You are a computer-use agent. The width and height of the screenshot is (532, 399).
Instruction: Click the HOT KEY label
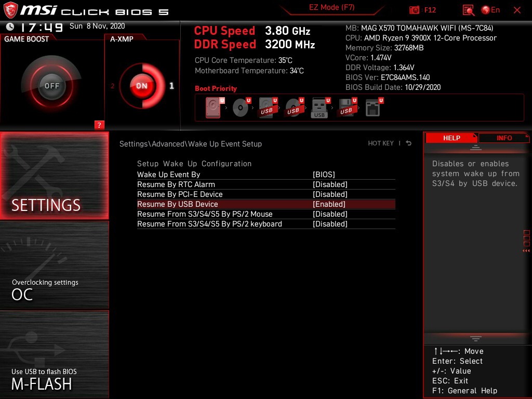[x=381, y=143]
